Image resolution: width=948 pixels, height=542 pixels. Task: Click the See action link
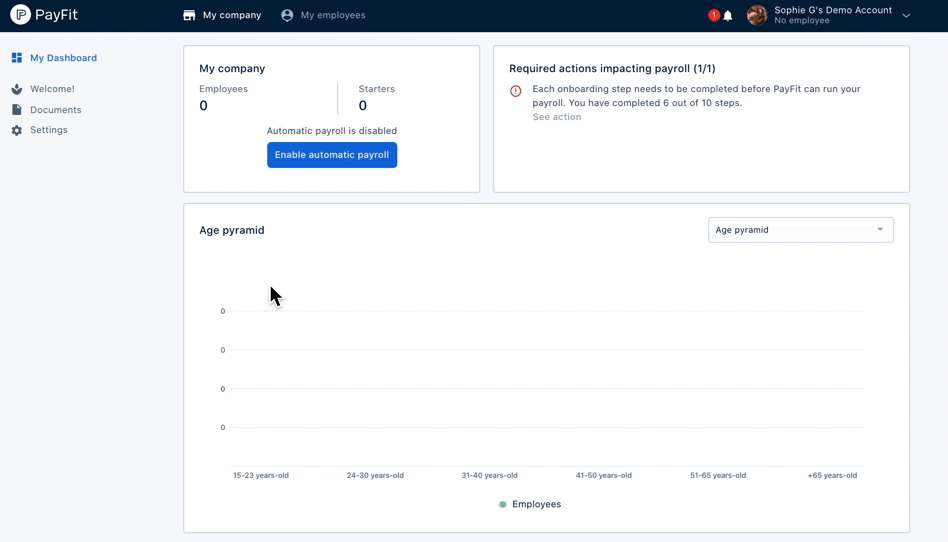click(557, 117)
